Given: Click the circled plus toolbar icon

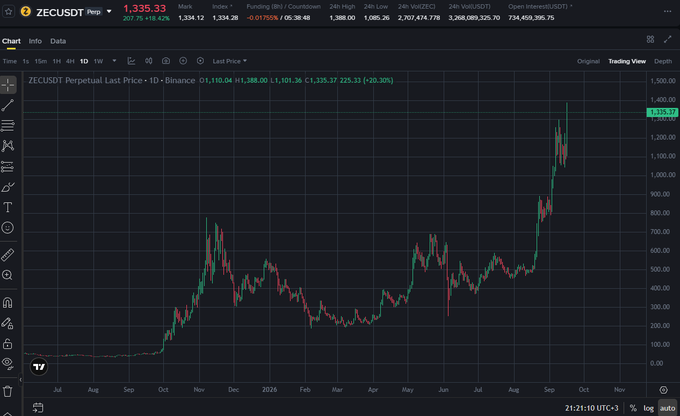Looking at the screenshot, I should (x=183, y=61).
